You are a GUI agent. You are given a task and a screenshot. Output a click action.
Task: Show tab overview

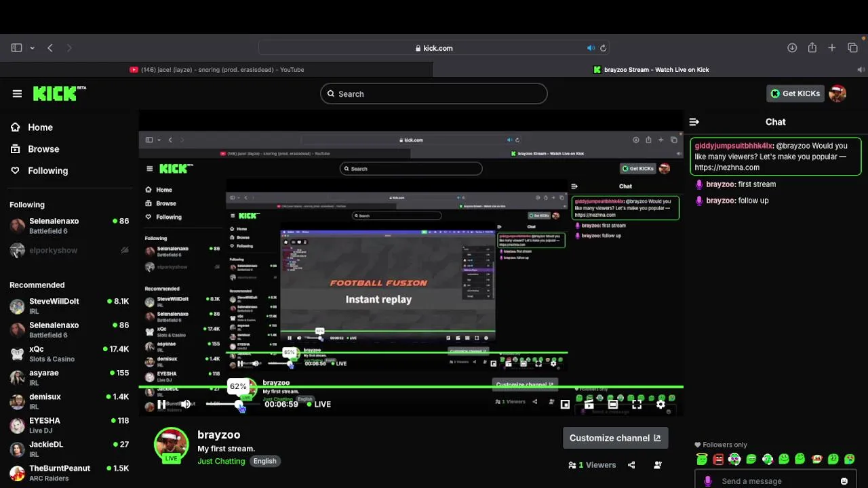click(853, 48)
